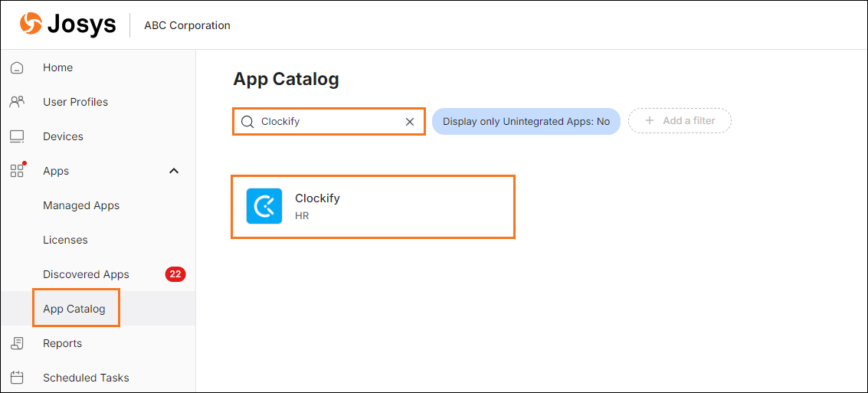This screenshot has height=393, width=868.
Task: Open Managed Apps
Action: point(81,205)
